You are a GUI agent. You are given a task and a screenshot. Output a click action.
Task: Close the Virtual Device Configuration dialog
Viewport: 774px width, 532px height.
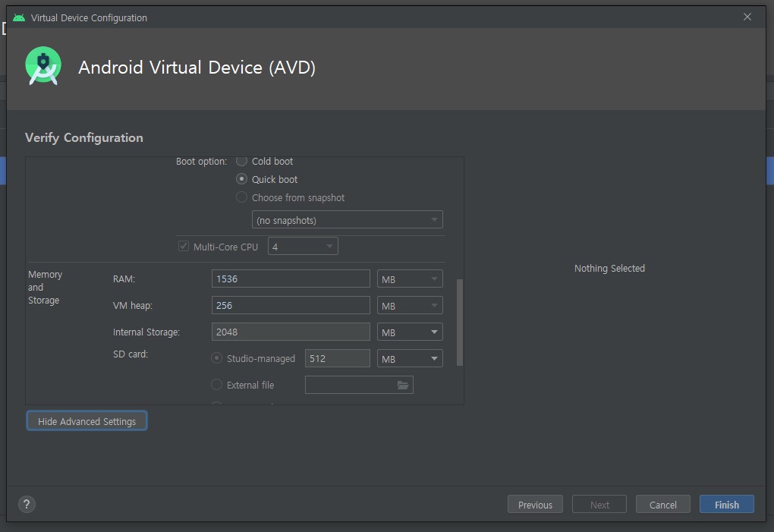pyautogui.click(x=747, y=17)
